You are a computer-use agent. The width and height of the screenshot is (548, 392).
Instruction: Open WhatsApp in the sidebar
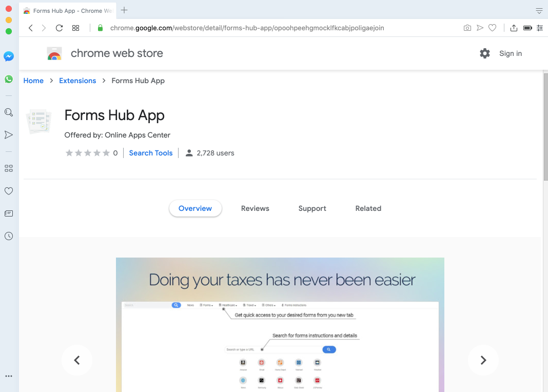point(9,79)
